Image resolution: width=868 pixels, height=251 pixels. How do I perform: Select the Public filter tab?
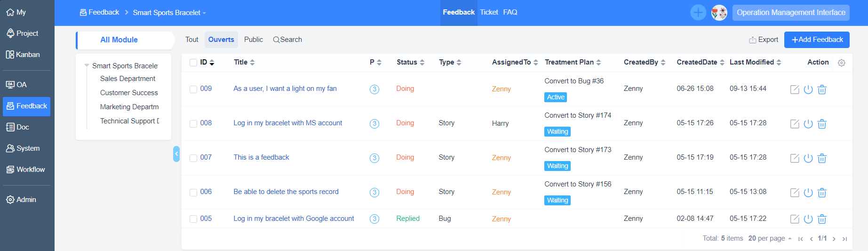point(254,40)
